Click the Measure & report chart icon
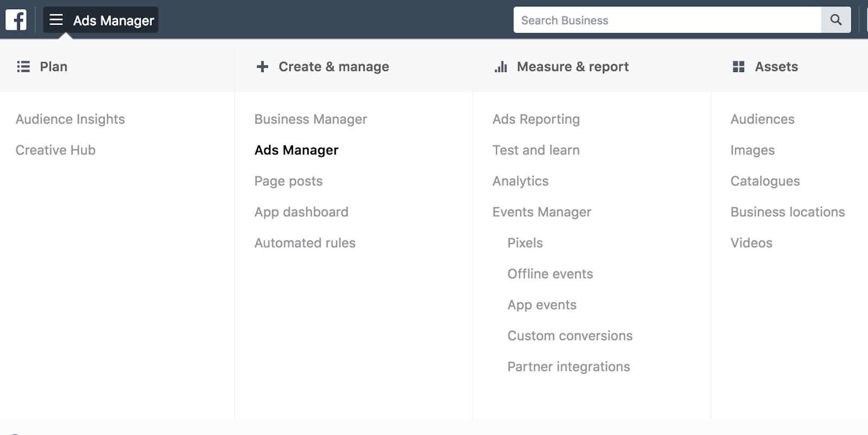Image resolution: width=868 pixels, height=435 pixels. (501, 67)
